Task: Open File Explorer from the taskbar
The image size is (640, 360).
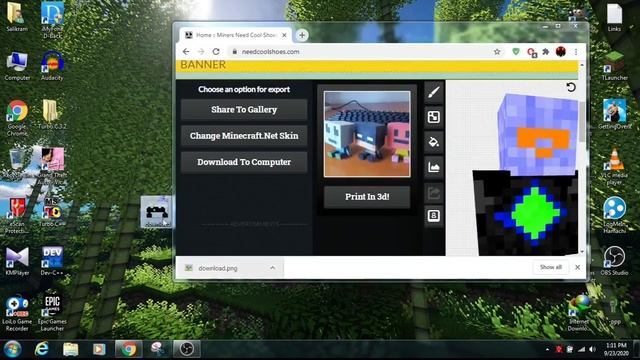Action: point(70,349)
